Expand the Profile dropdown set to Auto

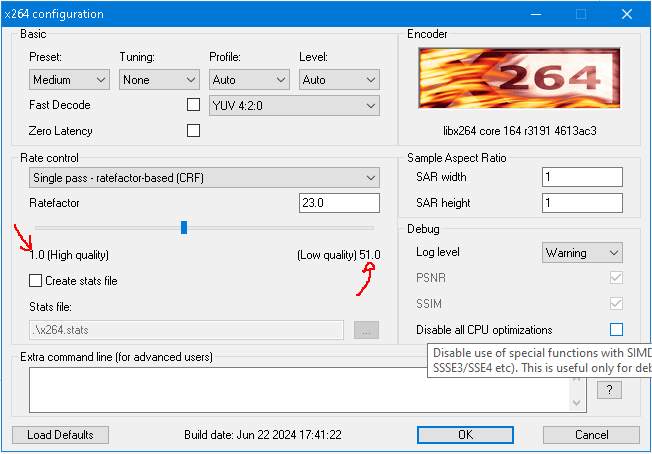[x=249, y=79]
